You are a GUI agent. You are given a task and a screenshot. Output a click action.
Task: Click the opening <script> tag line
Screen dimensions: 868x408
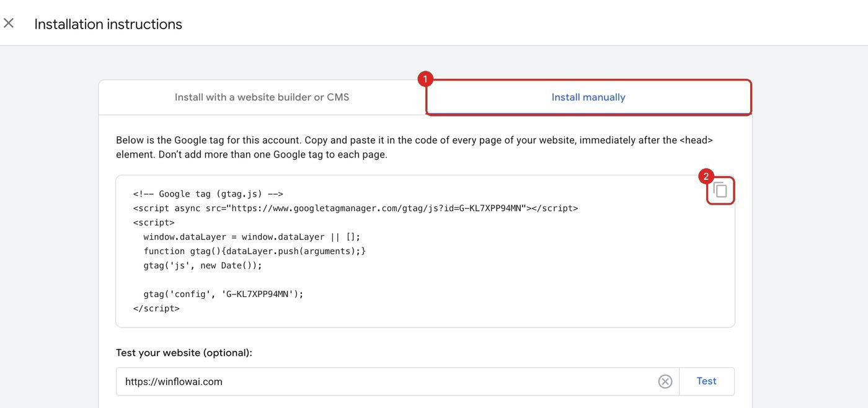pos(154,223)
